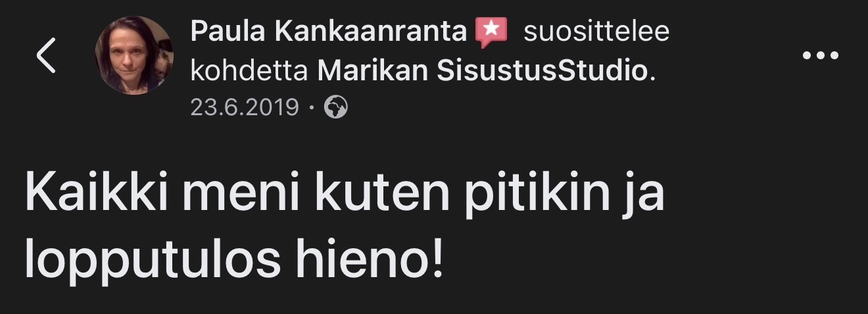Go back using the left chevron

[x=45, y=56]
